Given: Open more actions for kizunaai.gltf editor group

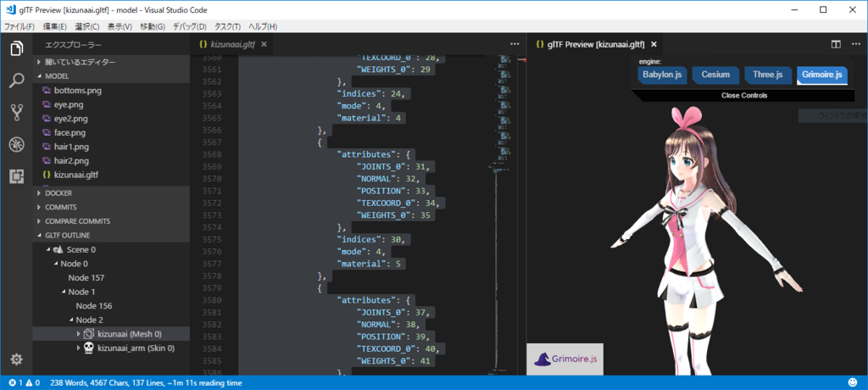Looking at the screenshot, I should 515,44.
